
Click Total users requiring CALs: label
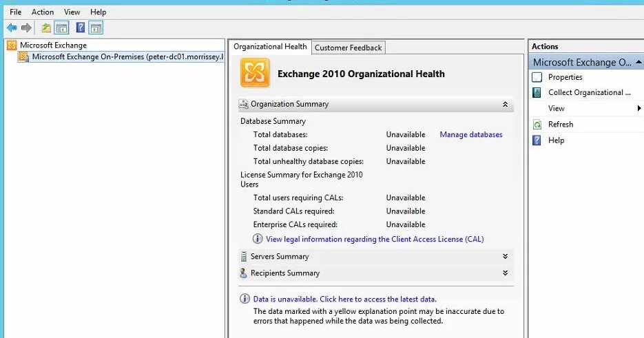298,198
